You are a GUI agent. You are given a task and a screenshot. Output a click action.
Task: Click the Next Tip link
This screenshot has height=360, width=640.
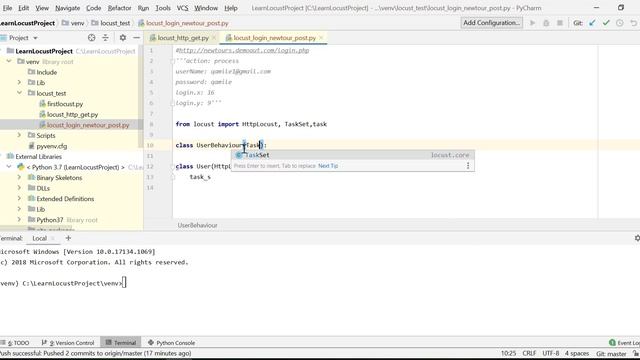point(328,166)
